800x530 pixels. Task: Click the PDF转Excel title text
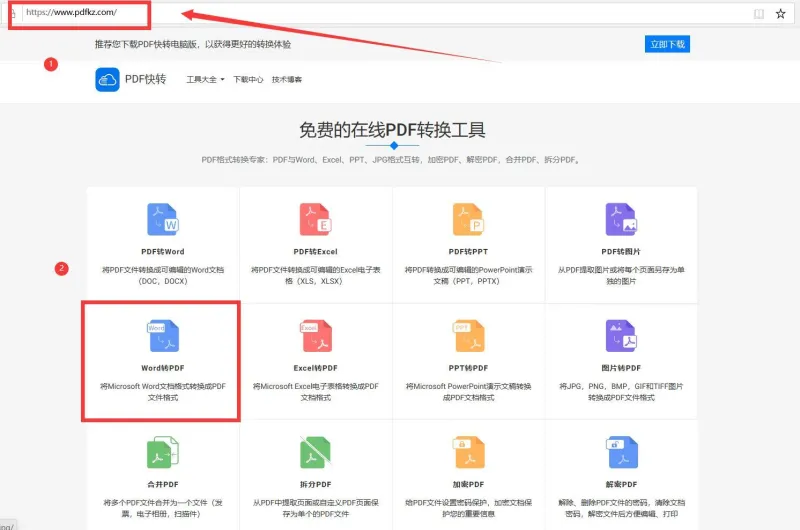pyautogui.click(x=315, y=251)
